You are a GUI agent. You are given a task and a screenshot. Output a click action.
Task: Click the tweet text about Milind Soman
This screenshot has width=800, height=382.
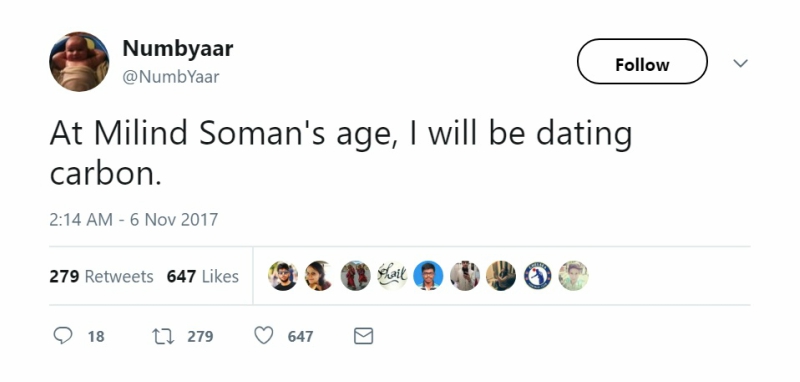[x=341, y=153]
